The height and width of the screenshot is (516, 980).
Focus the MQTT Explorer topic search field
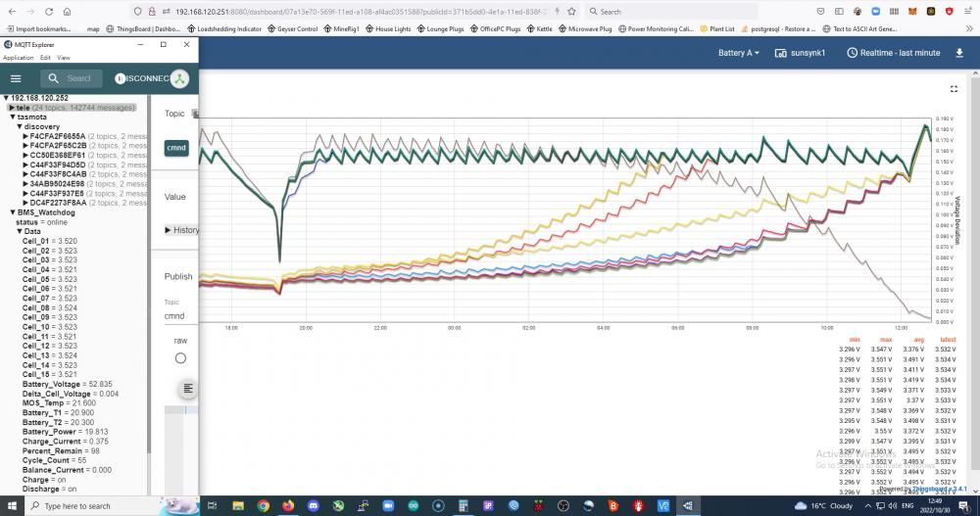(x=72, y=78)
